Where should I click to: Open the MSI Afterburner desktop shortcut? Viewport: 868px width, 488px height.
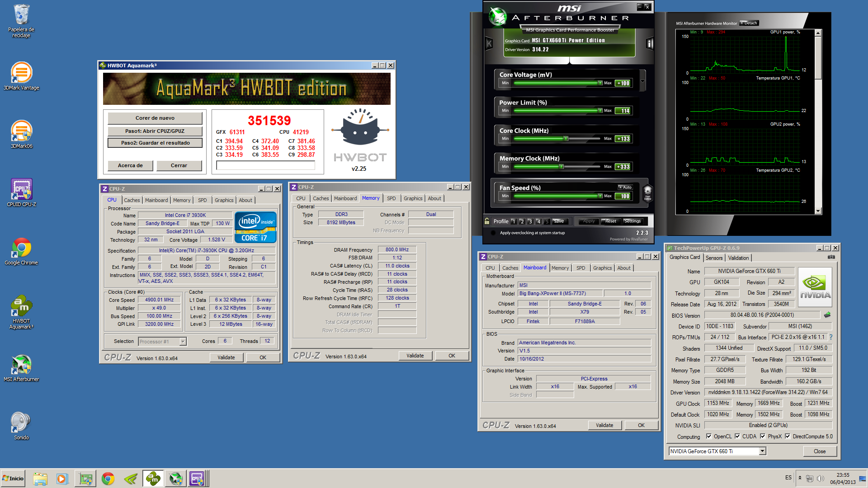coord(21,367)
